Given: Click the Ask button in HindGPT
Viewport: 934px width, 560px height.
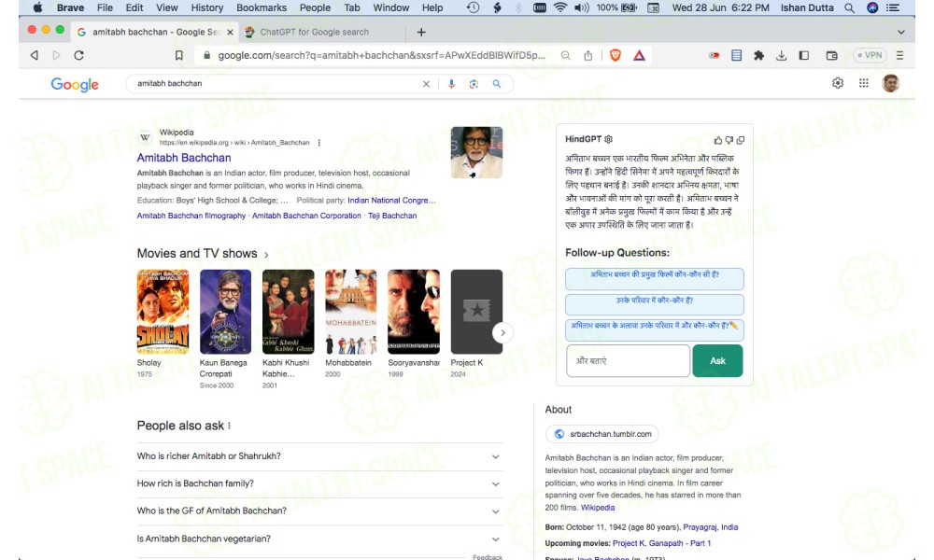Looking at the screenshot, I should pyautogui.click(x=717, y=360).
